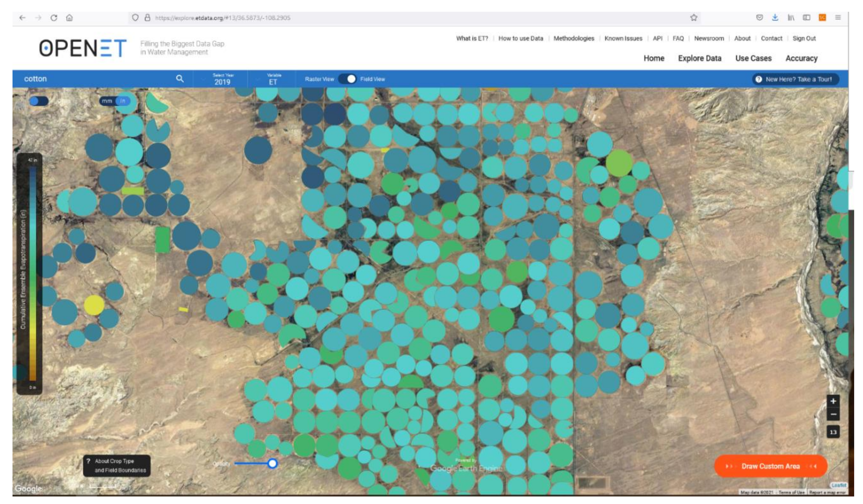Open the Use Cases nav tab
The image size is (863, 504).
753,58
